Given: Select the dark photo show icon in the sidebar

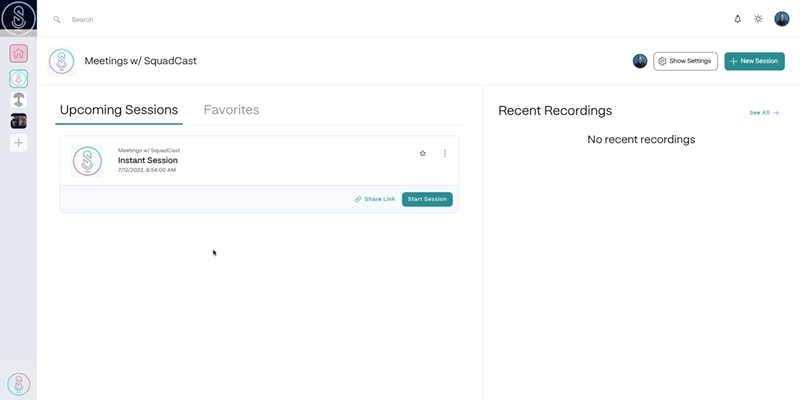Looking at the screenshot, I should pos(18,121).
